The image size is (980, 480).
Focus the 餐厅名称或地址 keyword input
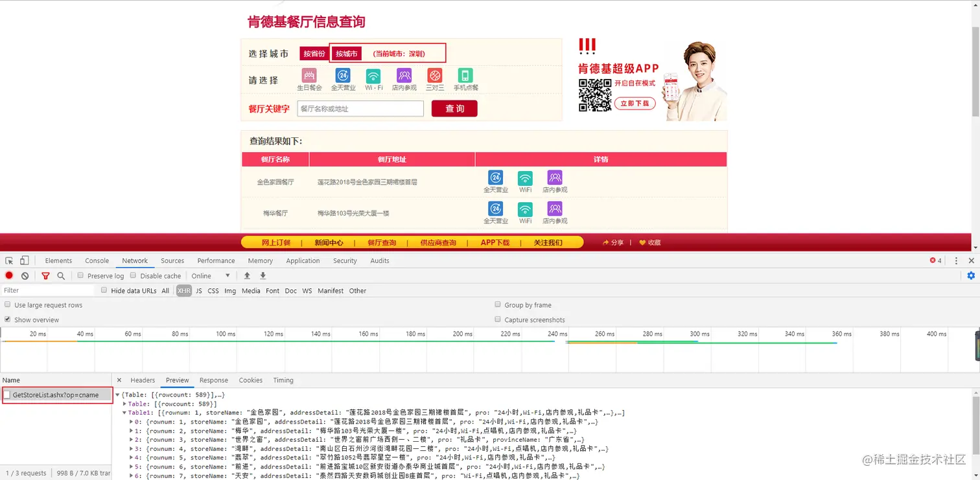tap(360, 109)
